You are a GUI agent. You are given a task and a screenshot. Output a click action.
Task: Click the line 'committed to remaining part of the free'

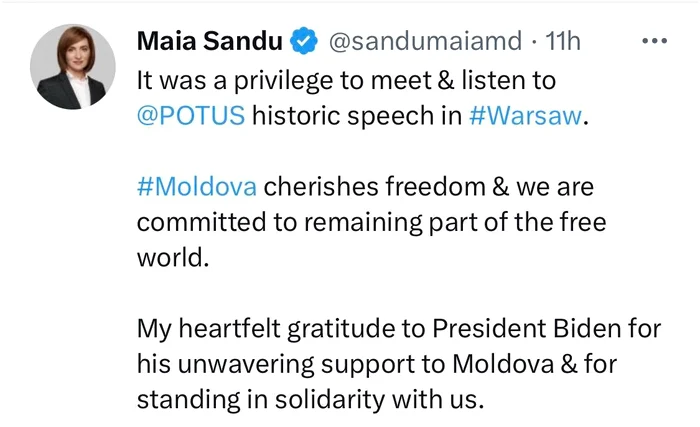click(x=371, y=222)
